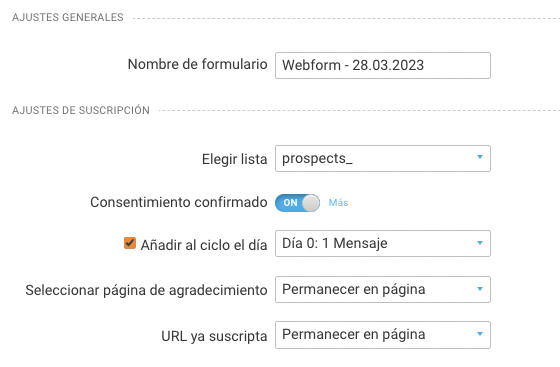This screenshot has width=560, height=367.
Task: Click the arrow icon beside Día 0: 1 Mensaje
Action: click(480, 243)
